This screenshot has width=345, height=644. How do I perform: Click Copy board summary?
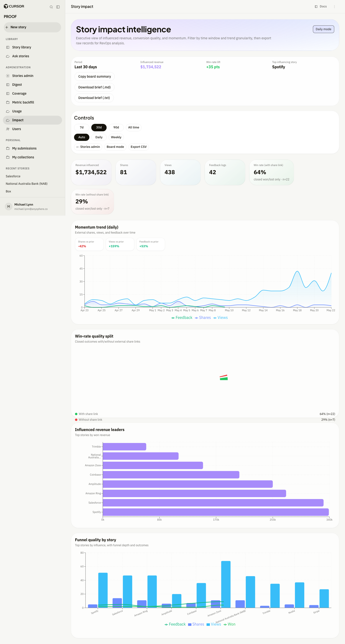(x=94, y=76)
